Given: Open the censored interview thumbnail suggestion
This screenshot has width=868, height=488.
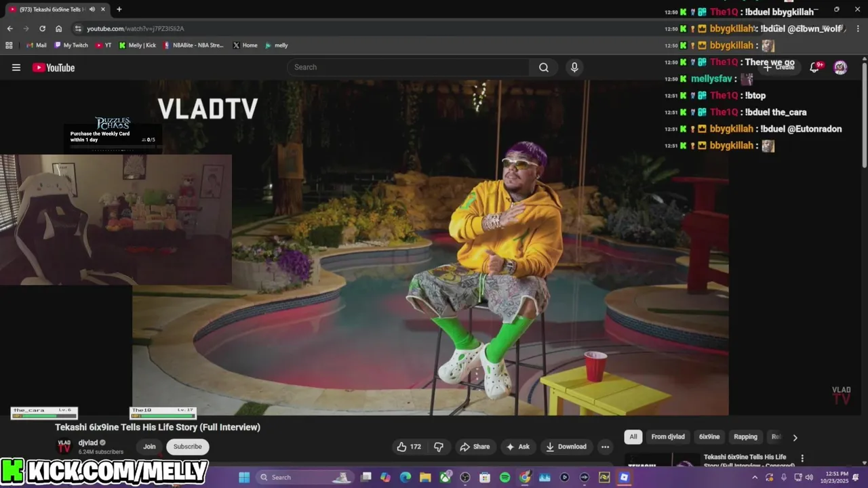Looking at the screenshot, I should [x=663, y=460].
